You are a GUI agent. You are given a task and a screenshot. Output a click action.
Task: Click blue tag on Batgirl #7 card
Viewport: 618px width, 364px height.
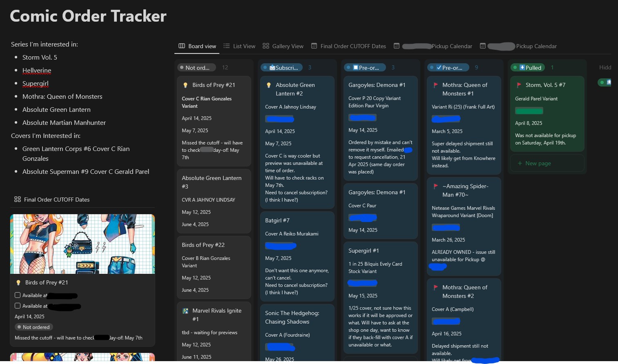pyautogui.click(x=281, y=246)
